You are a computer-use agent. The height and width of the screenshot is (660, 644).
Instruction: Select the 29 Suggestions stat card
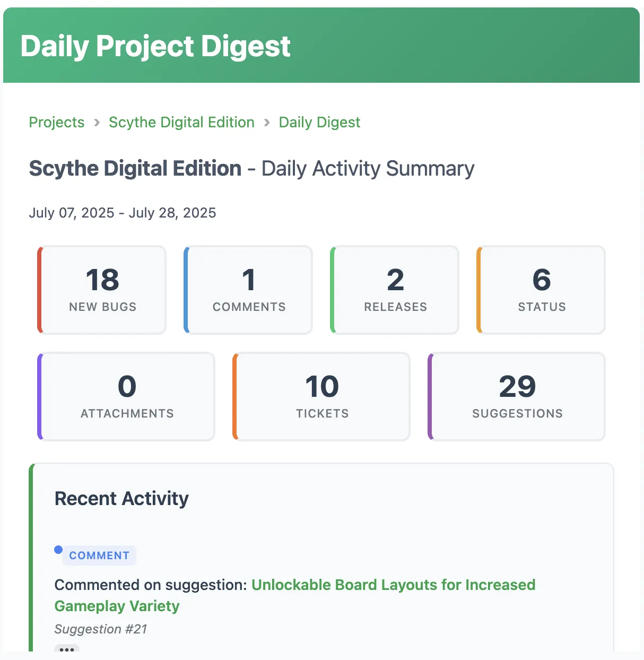pyautogui.click(x=517, y=397)
